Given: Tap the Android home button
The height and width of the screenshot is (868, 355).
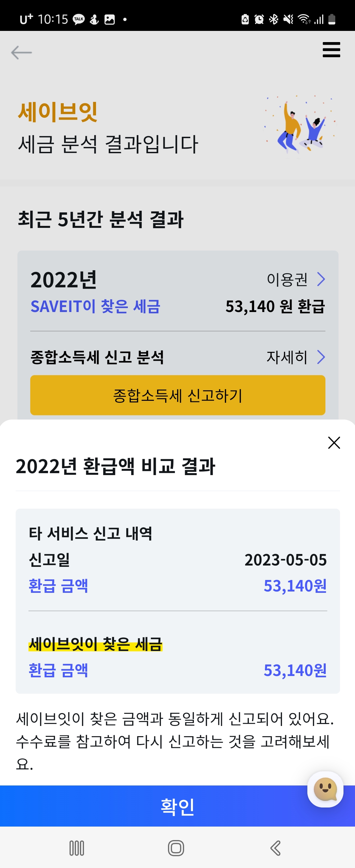Looking at the screenshot, I should click(x=176, y=848).
